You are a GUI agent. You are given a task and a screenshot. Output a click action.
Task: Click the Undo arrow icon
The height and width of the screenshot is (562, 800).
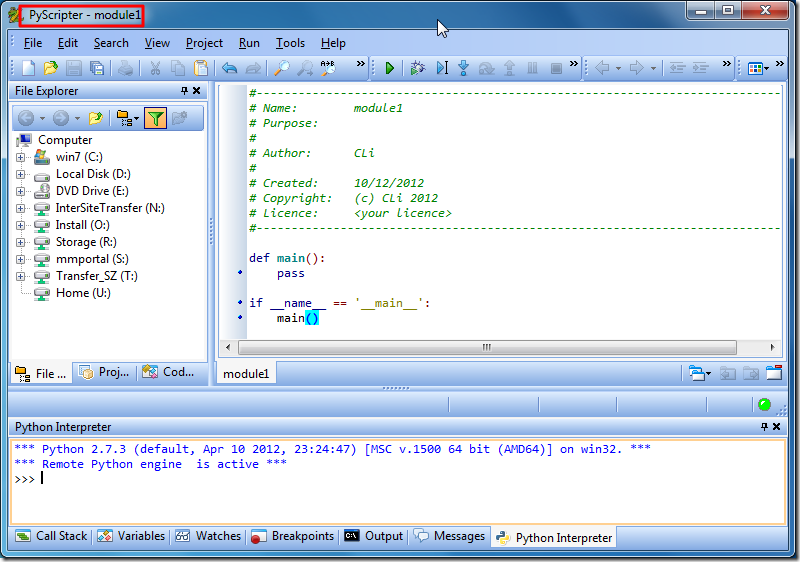pyautogui.click(x=229, y=68)
